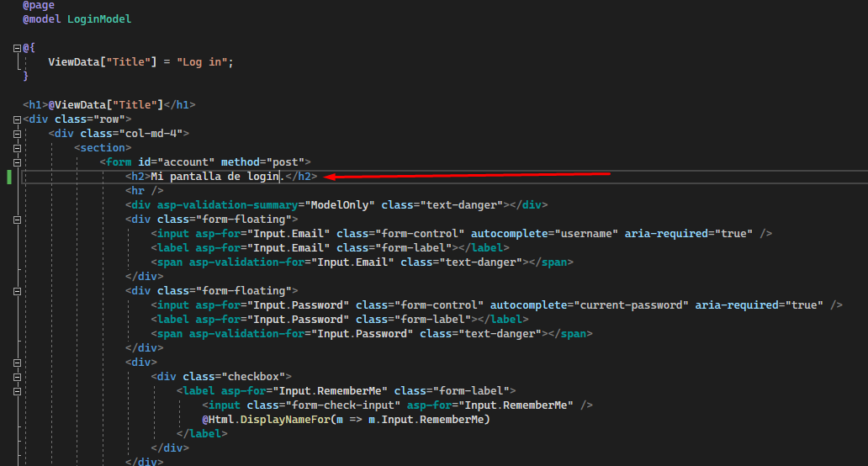
Task: Collapse the plain div wrapping the checkbox
Action: pyautogui.click(x=17, y=363)
